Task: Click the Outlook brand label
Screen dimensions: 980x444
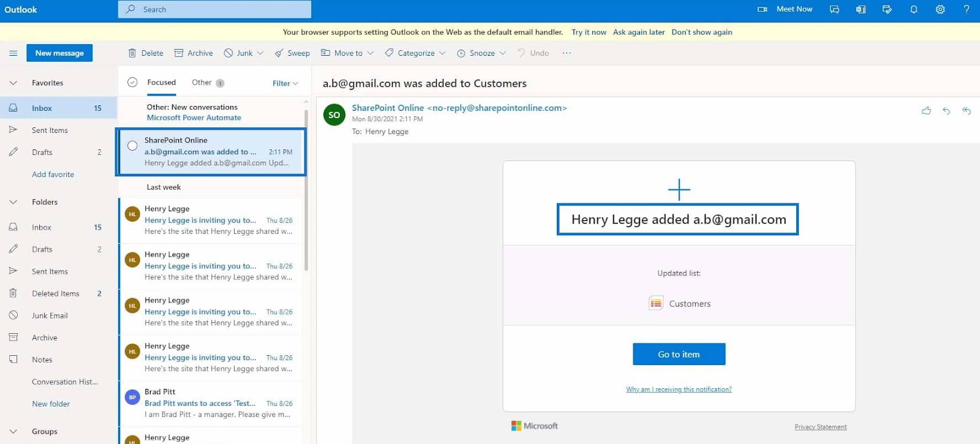Action: pos(21,9)
